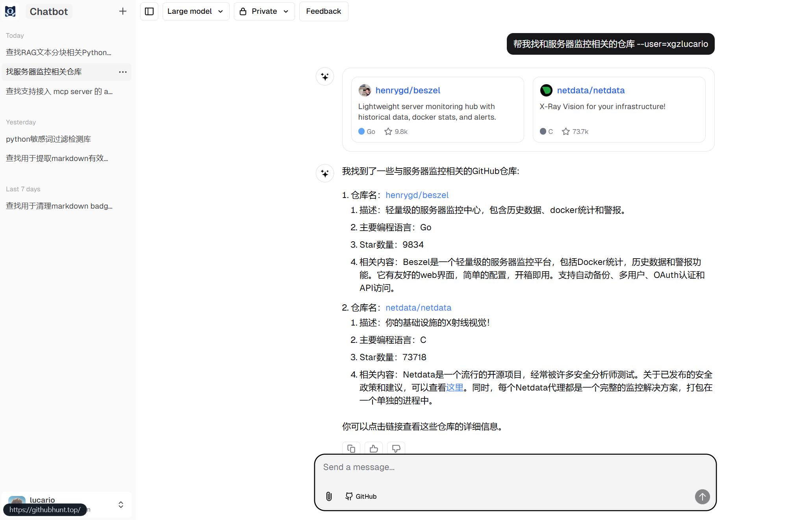Copy the assistant response
This screenshot has width=812, height=520.
point(351,448)
